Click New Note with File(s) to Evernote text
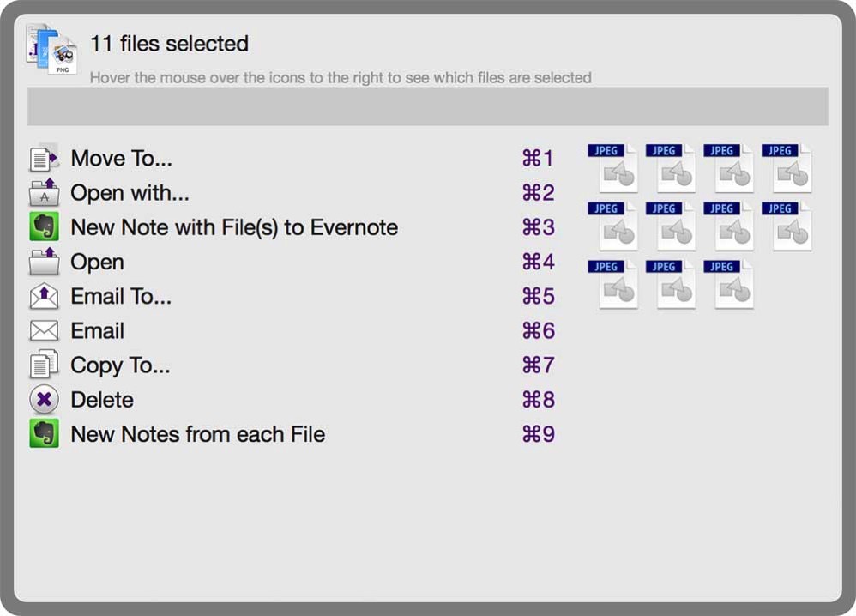This screenshot has height=616, width=856. point(233,226)
